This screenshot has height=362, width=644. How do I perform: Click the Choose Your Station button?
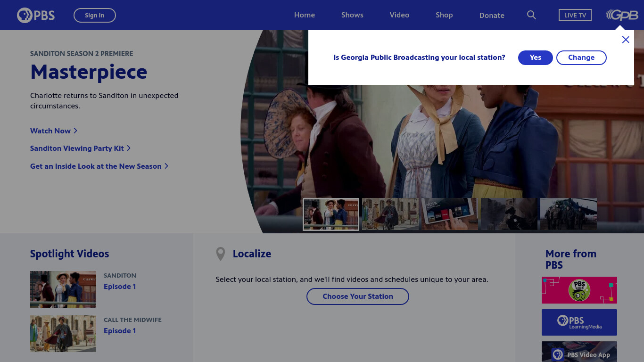[358, 296]
